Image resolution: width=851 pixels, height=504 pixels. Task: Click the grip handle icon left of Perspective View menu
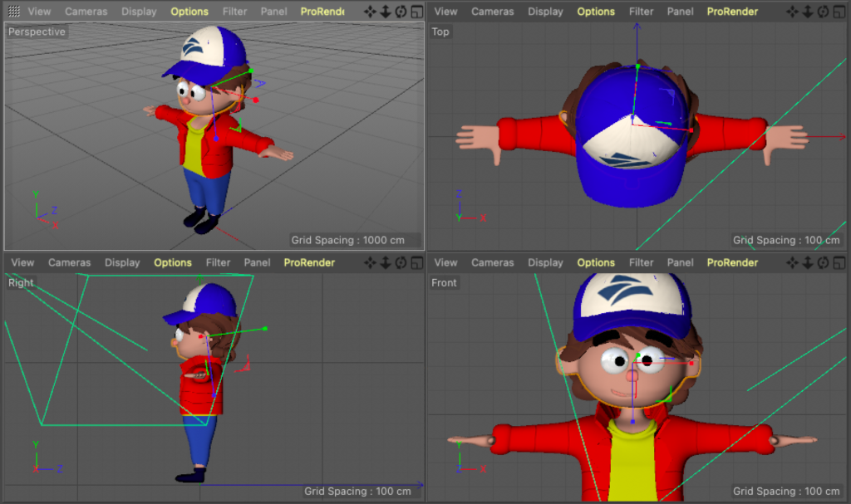pos(14,12)
